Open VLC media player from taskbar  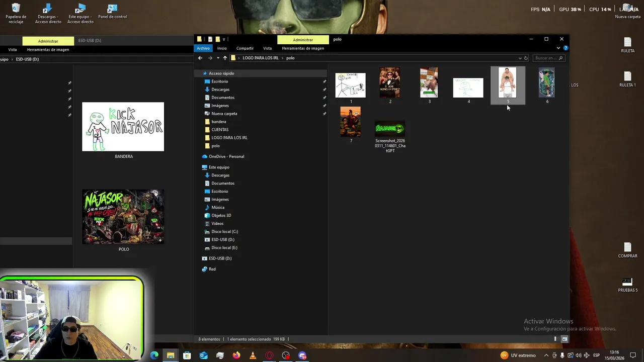pos(253,355)
